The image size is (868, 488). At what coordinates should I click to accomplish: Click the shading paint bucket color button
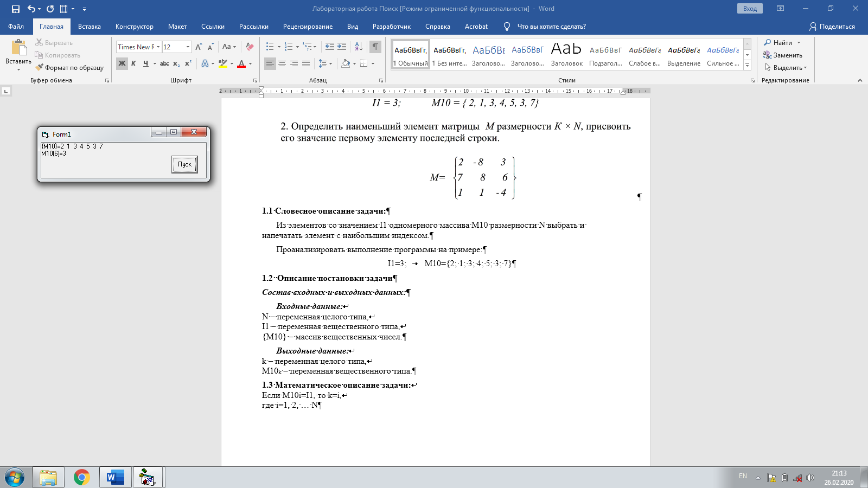[x=346, y=63]
